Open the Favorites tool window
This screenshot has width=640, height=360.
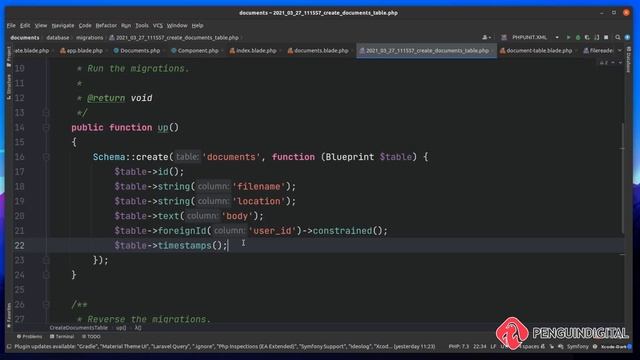[x=9, y=315]
